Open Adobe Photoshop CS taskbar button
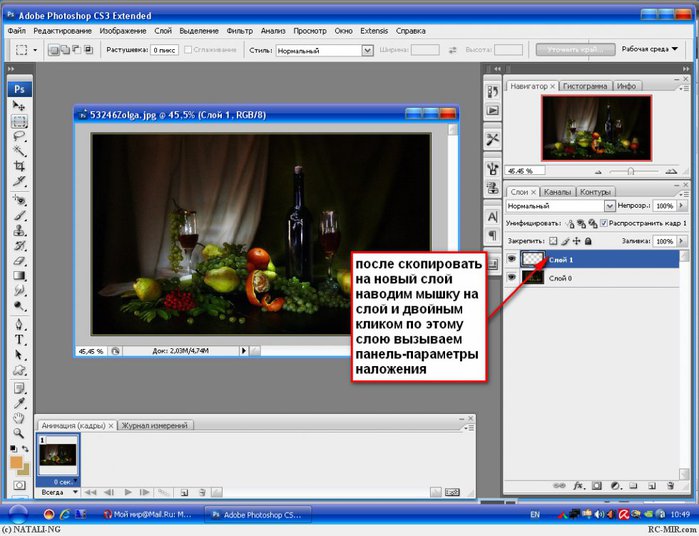 pos(257,515)
